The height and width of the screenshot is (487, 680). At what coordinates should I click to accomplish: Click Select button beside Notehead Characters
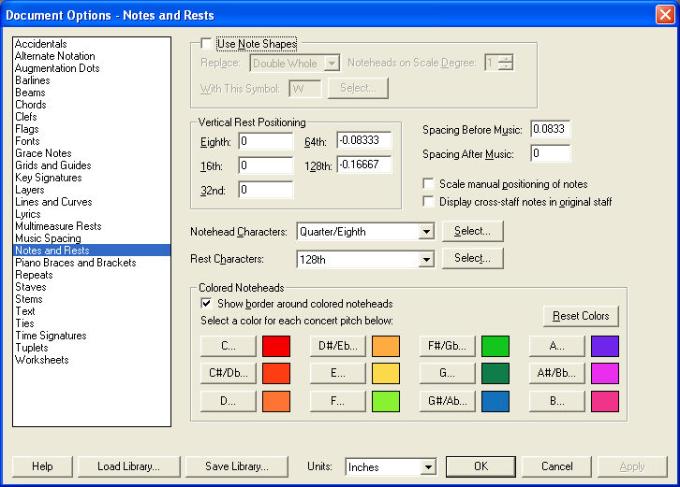pos(472,231)
